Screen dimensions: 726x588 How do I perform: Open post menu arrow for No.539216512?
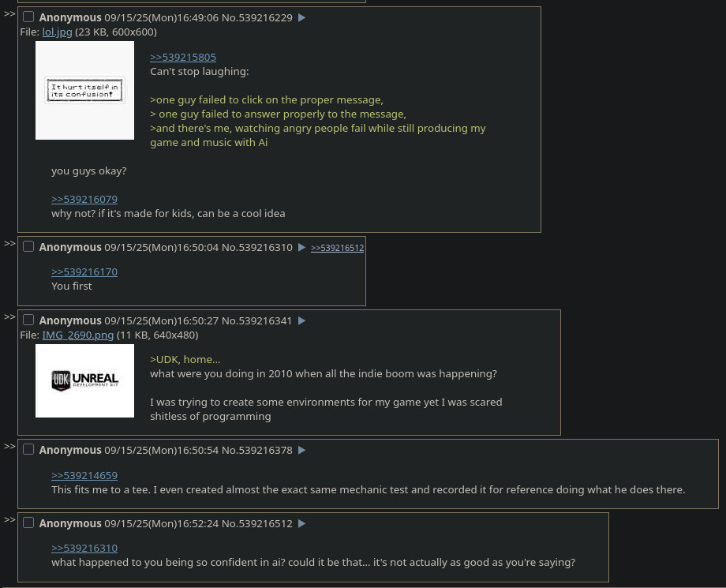tap(302, 523)
